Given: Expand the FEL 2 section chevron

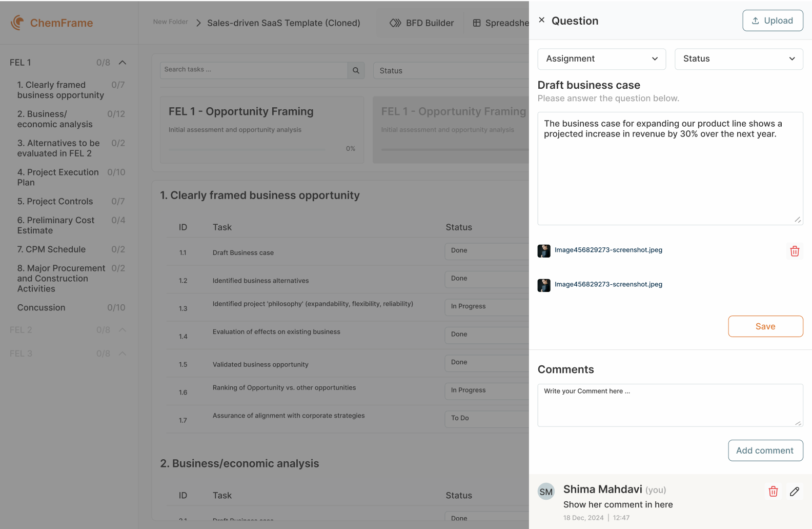Looking at the screenshot, I should (x=123, y=330).
